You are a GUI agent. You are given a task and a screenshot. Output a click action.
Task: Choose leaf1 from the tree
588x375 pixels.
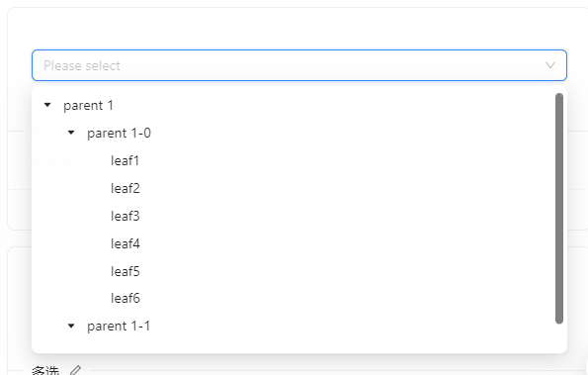125,160
